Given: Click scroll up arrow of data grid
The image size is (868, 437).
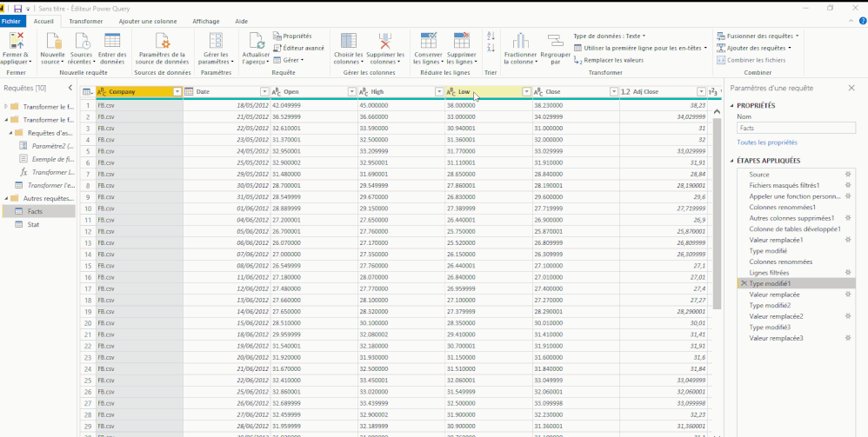Looking at the screenshot, I should pyautogui.click(x=717, y=111).
